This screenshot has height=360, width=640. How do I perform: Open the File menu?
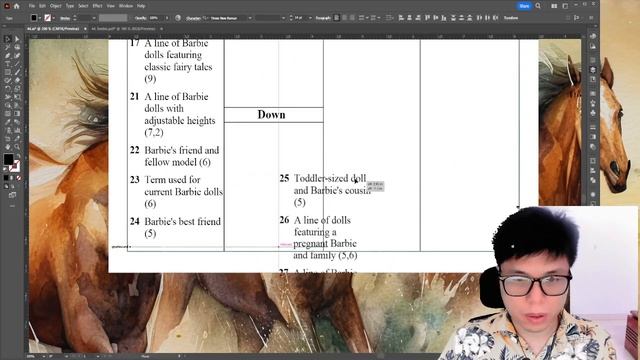click(x=31, y=6)
